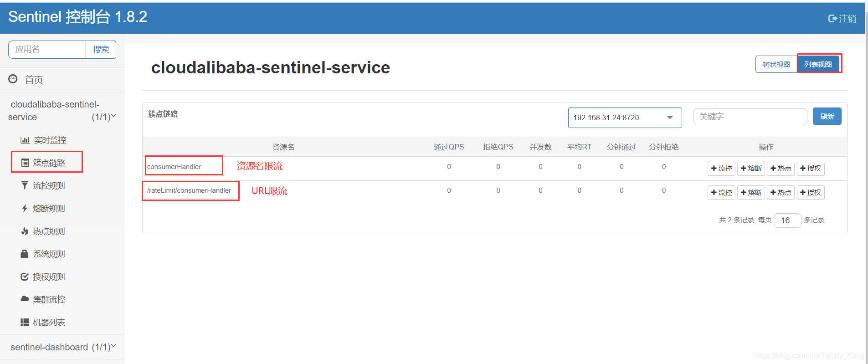Click the 拒绝QPS column header
Screen dimensions: 868x364
pos(498,147)
